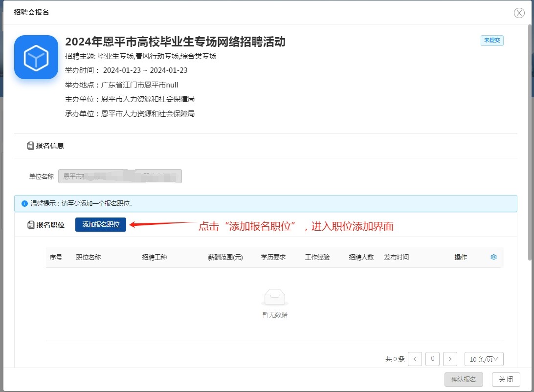
Task: Click the empty inbox 暂无数据 icon
Action: pos(274,297)
